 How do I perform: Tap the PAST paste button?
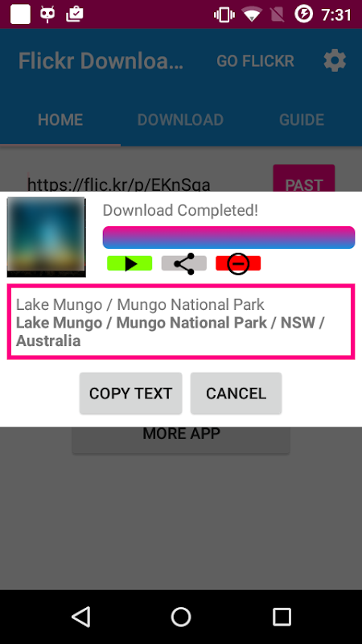click(x=304, y=179)
